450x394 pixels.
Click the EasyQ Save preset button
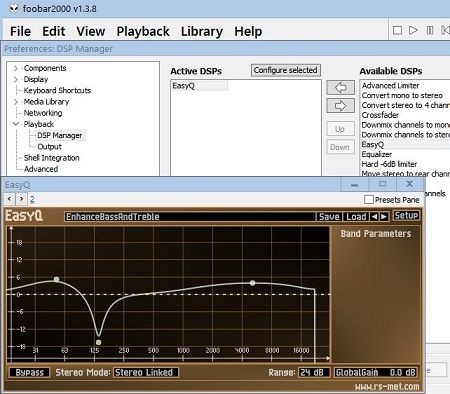click(x=329, y=217)
